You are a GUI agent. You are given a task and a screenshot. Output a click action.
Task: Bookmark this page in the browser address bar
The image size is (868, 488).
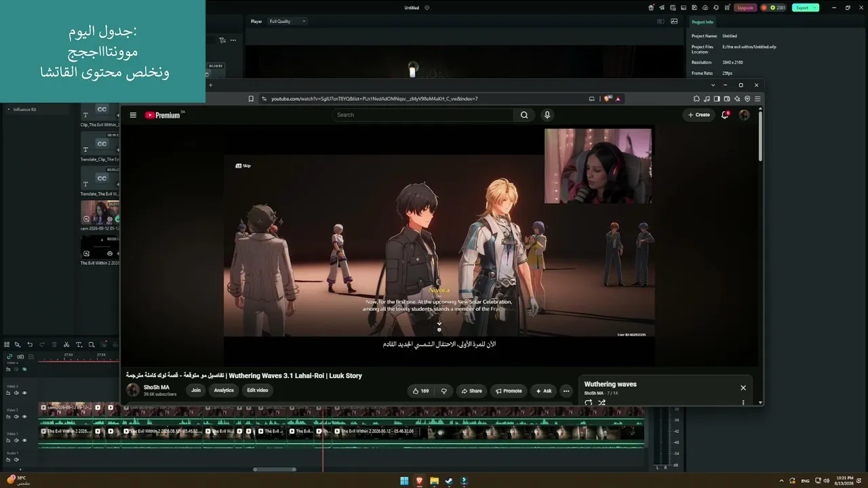(x=251, y=99)
